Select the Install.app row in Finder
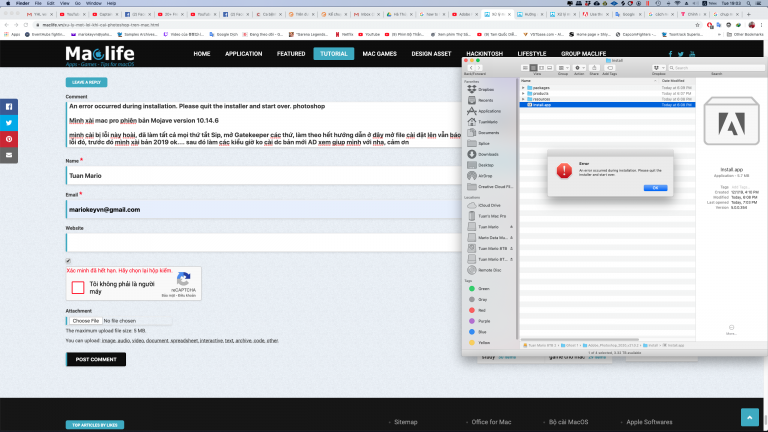Image resolution: width=768 pixels, height=432 pixels. 607,105
